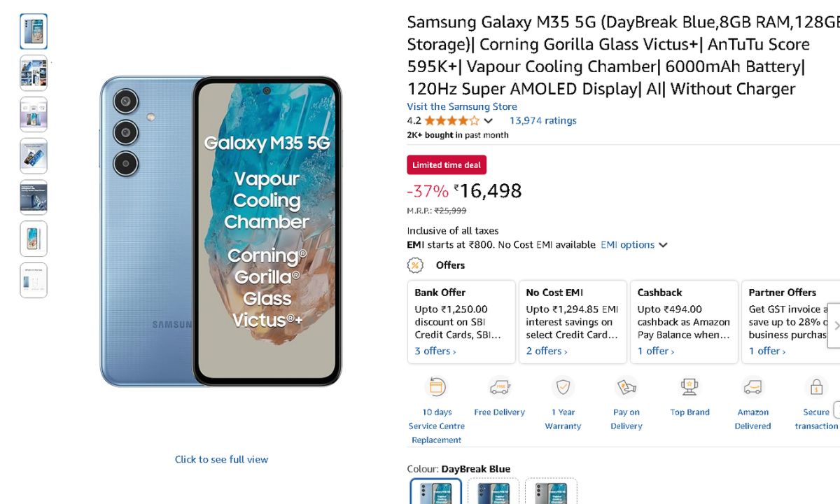Click the 1 Year Warranty shield icon
This screenshot has width=840, height=504.
point(563,387)
